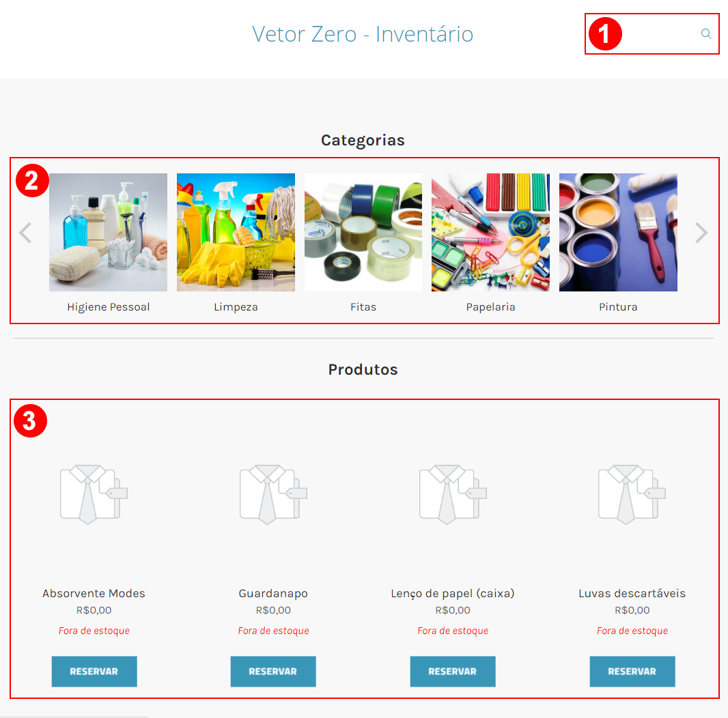This screenshot has height=718, width=728.
Task: Click the Absorvente Modes placeholder image
Action: click(94, 494)
